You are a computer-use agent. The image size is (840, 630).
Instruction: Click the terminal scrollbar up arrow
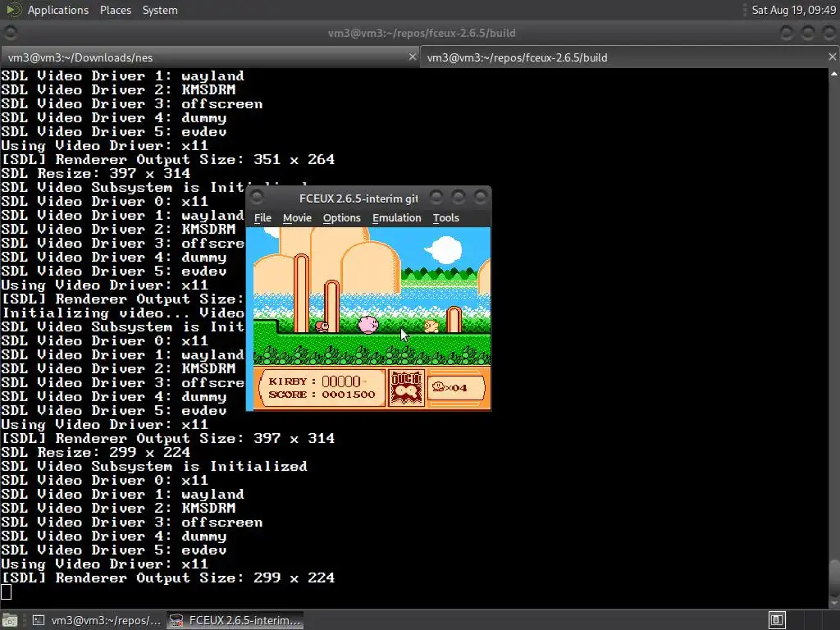click(834, 74)
